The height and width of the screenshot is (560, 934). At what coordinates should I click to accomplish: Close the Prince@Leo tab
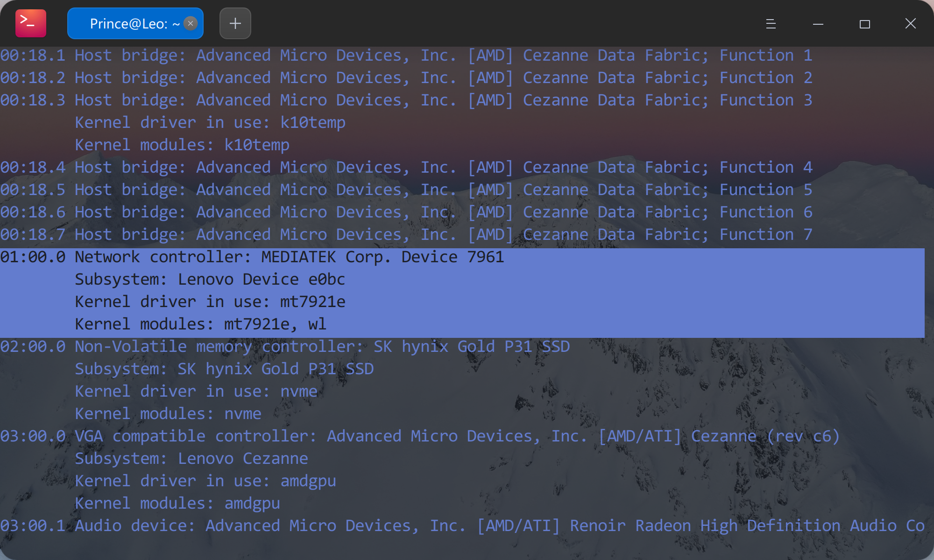190,23
